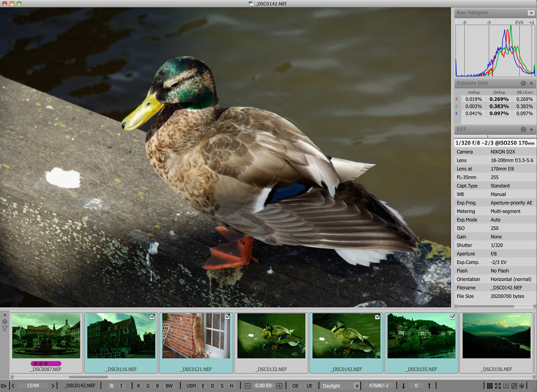Toggle USM sharpening button
Viewport: 537px width, 392px height.
coord(191,386)
